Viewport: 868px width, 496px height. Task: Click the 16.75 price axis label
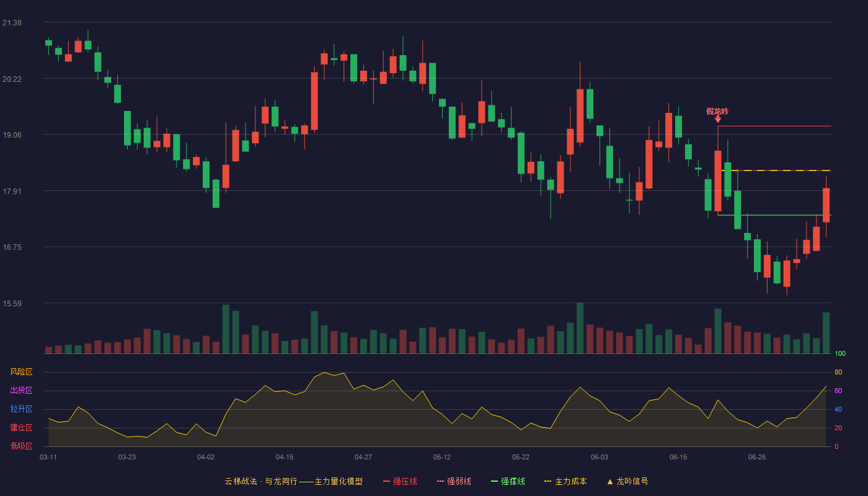tap(12, 247)
